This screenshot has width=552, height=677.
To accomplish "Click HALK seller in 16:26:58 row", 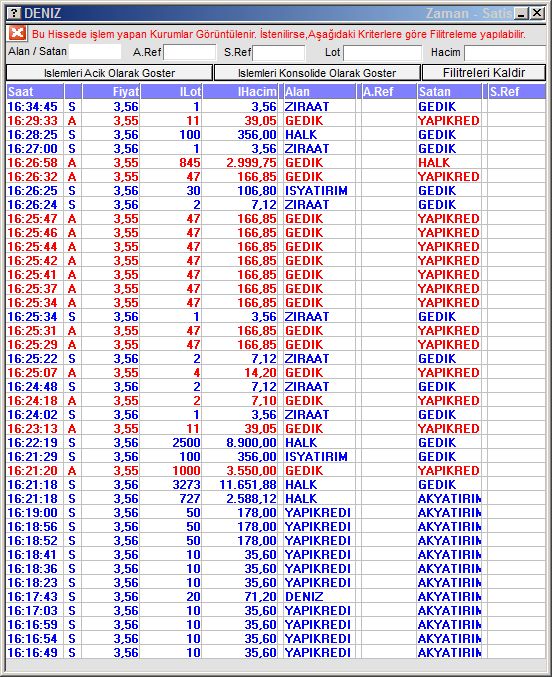I will (434, 163).
